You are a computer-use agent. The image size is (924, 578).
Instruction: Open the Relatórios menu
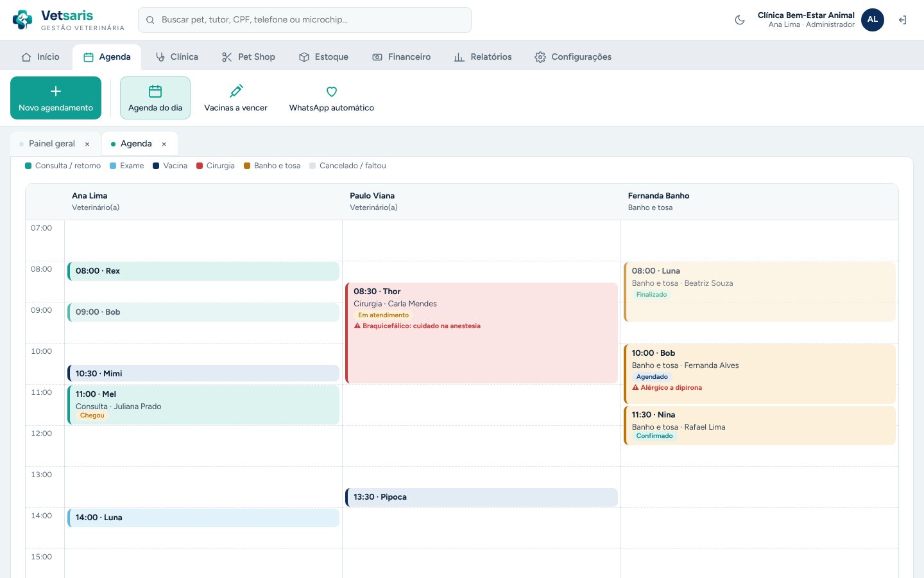tap(483, 57)
